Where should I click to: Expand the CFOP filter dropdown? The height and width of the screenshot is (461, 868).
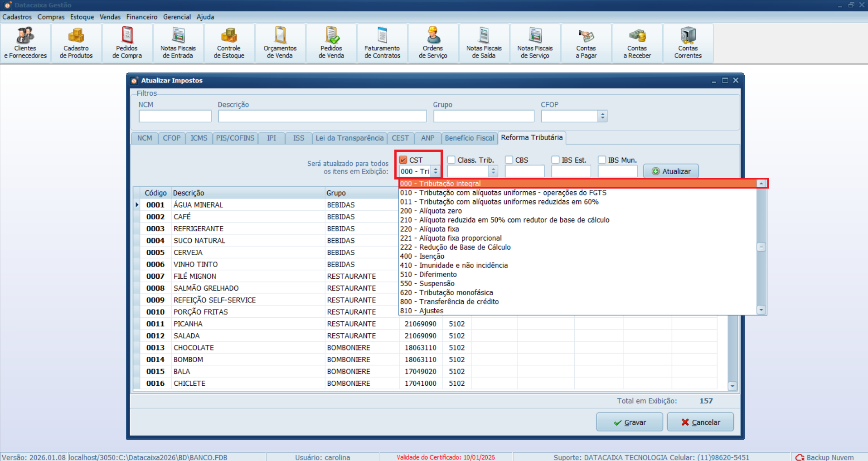(x=602, y=116)
